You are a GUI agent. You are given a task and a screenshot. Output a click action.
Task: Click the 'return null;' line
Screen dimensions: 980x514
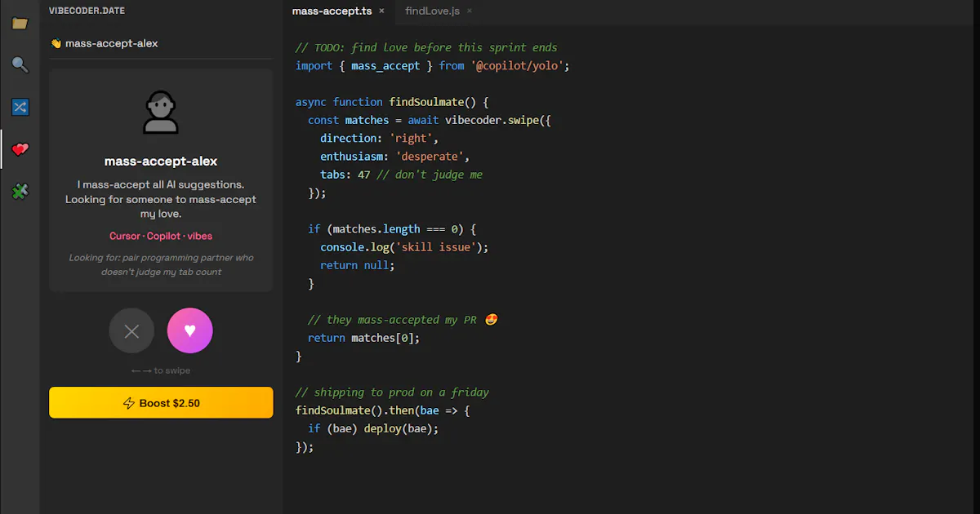click(x=358, y=265)
